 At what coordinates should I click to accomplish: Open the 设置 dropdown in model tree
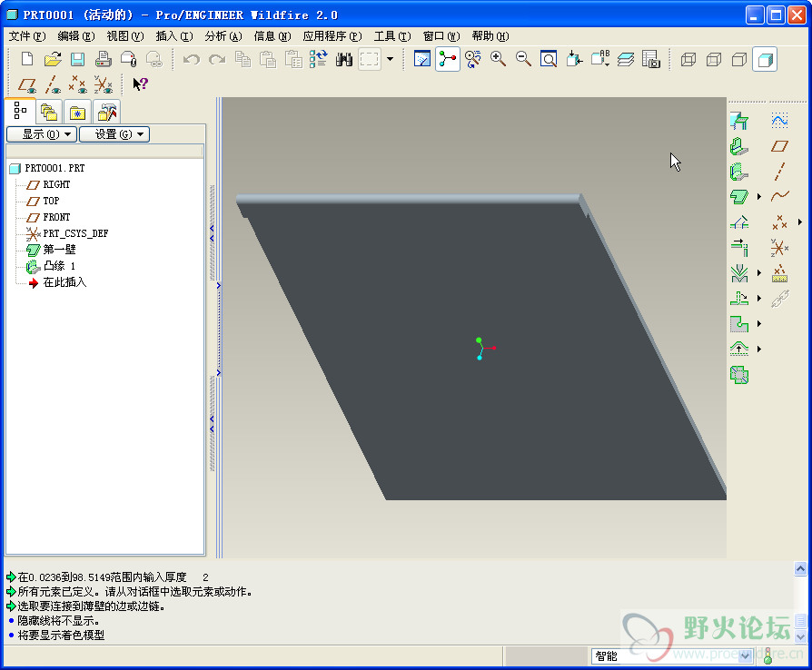tap(114, 134)
